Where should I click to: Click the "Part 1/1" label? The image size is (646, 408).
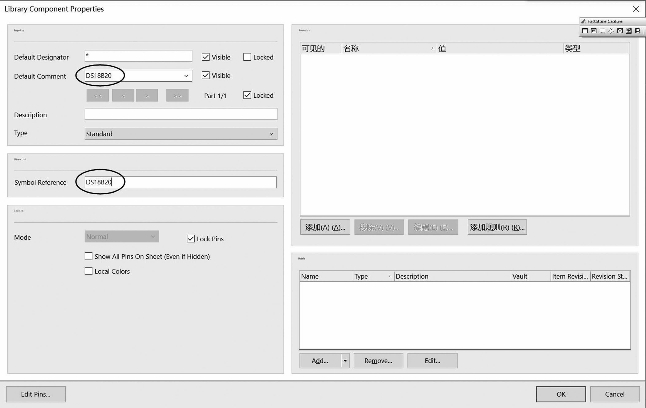(215, 96)
